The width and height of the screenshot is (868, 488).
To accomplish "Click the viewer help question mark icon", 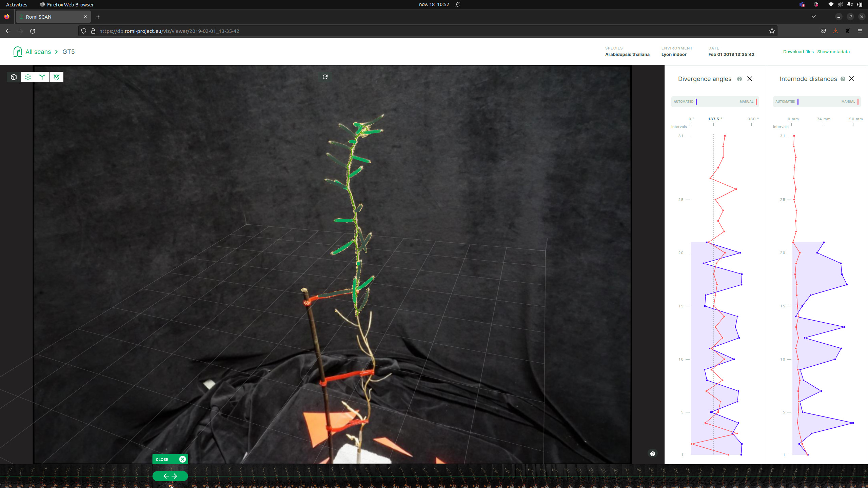I will click(x=652, y=453).
